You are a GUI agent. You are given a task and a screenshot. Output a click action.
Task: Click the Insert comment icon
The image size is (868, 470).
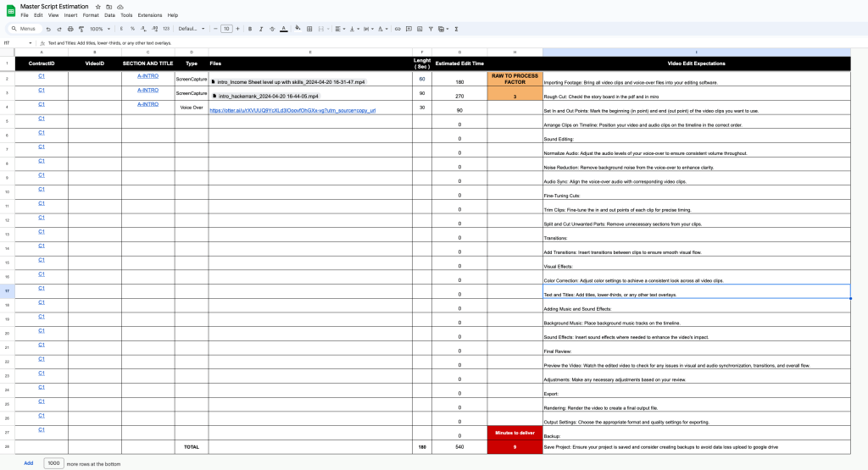click(409, 29)
